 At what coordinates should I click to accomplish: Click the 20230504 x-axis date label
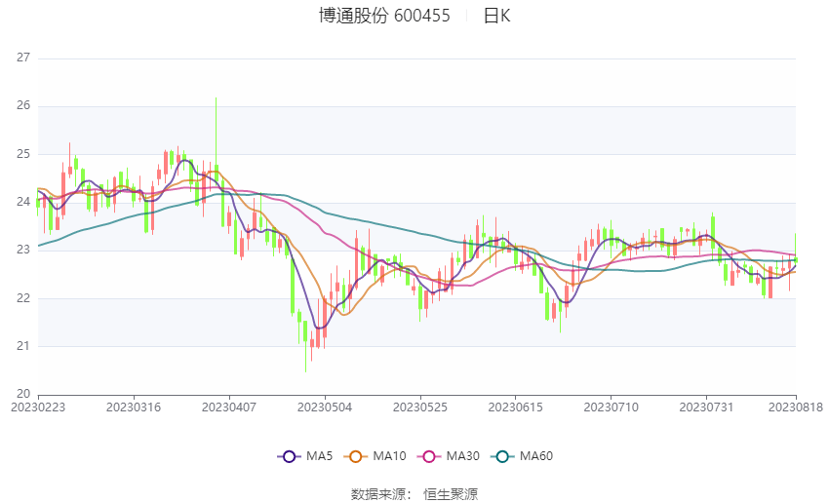(324, 406)
